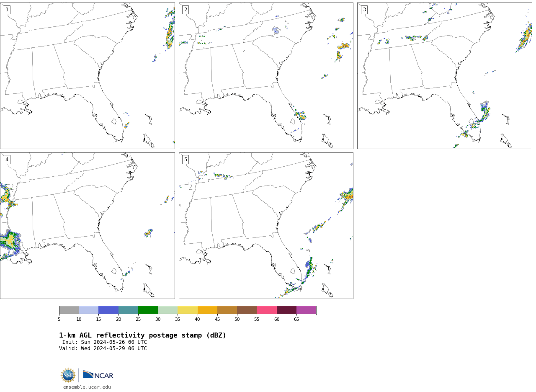536x392 pixels.
Task: Click the colorbar tick label 50
Action: tap(237, 320)
